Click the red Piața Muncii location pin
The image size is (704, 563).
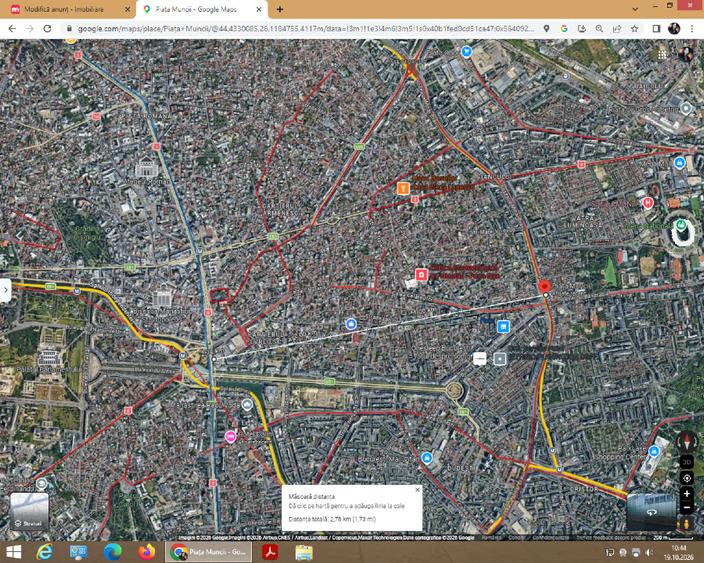(x=545, y=286)
